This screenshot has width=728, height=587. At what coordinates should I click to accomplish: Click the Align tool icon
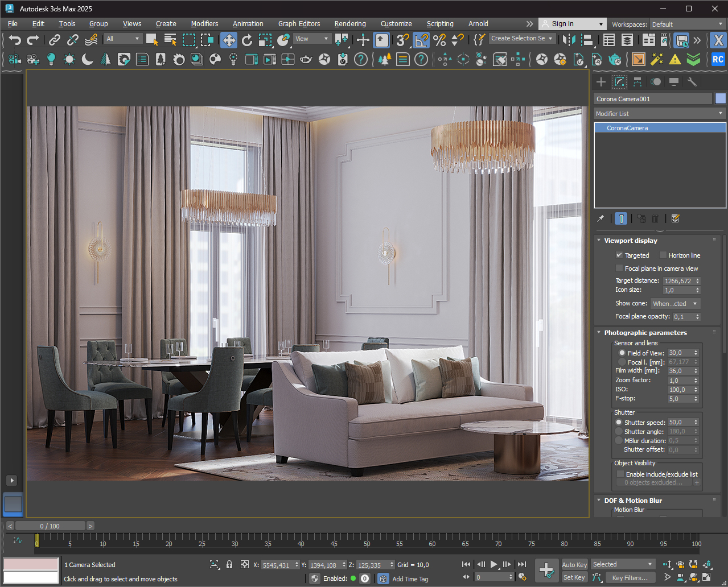tap(586, 40)
